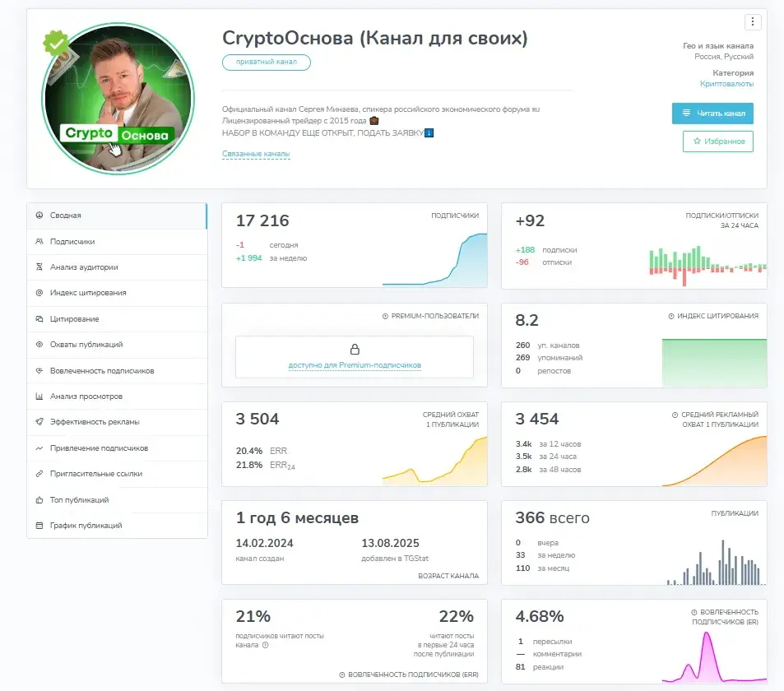Click info icon beside PREMIUM-ПОЛЬЗОВАТЕЛИ label

386,316
